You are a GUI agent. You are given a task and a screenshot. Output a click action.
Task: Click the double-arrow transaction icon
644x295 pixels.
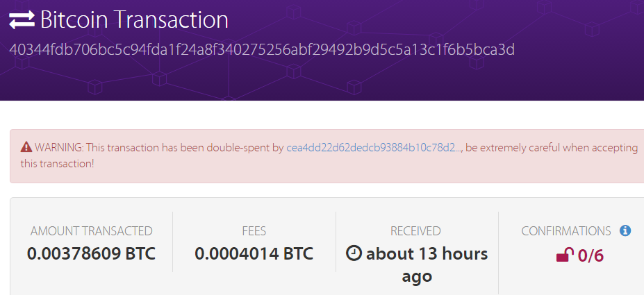(22, 20)
